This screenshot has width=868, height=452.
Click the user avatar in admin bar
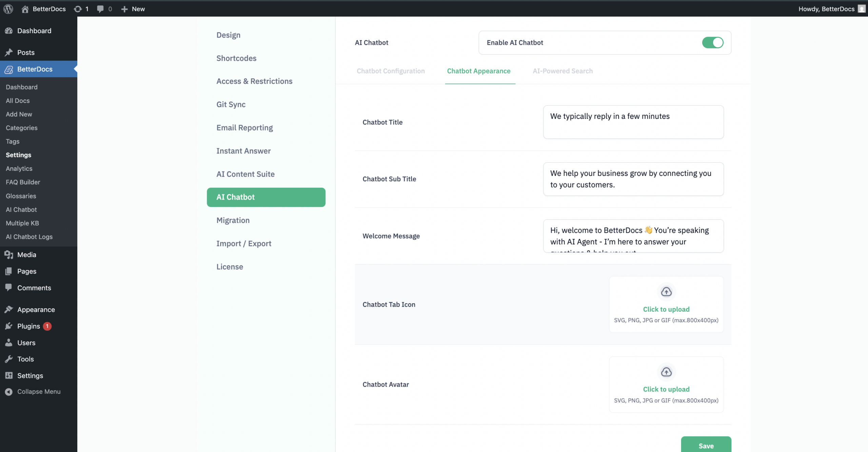(x=862, y=9)
